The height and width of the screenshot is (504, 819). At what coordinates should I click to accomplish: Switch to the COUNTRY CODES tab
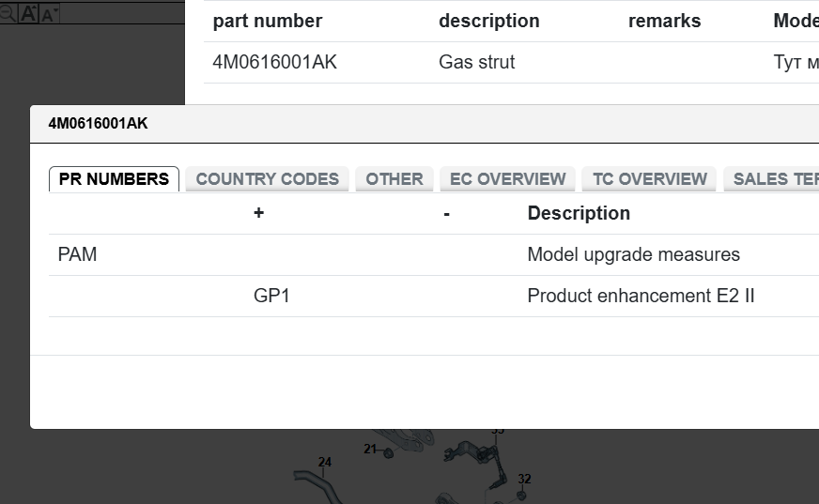267,179
